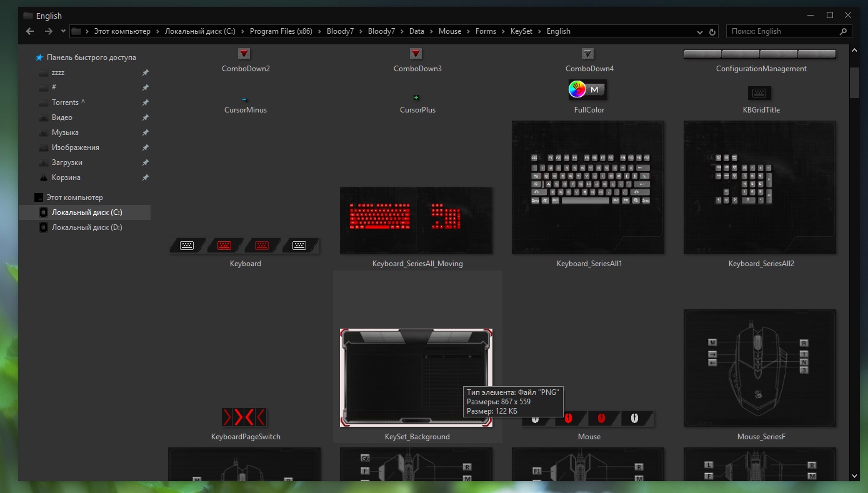Select the Mouse sprite strip file
Viewport: 868px width, 493px height.
pos(588,419)
